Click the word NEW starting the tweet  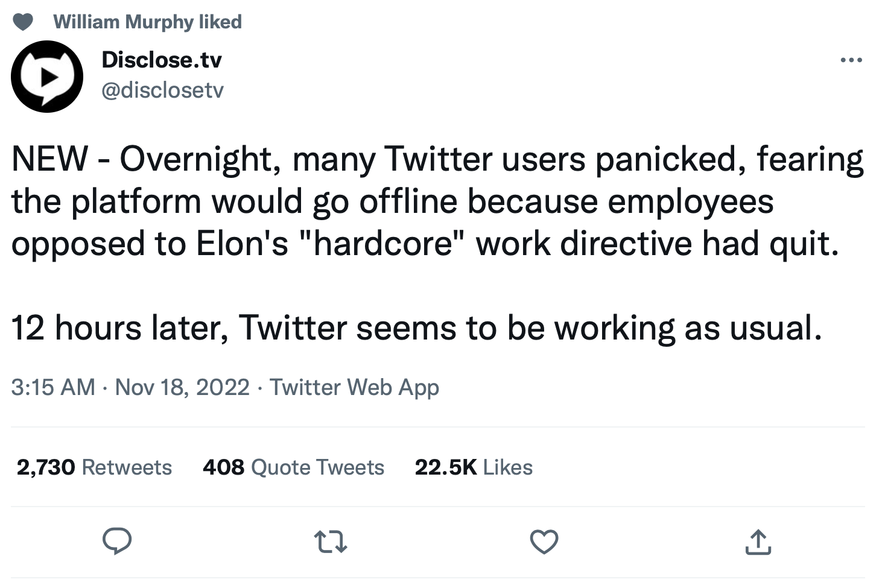pyautogui.click(x=49, y=159)
